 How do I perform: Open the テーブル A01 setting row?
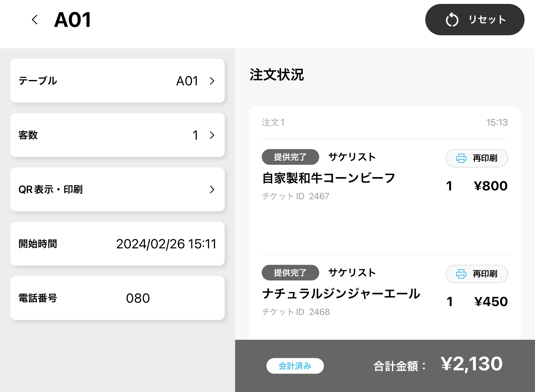point(118,81)
